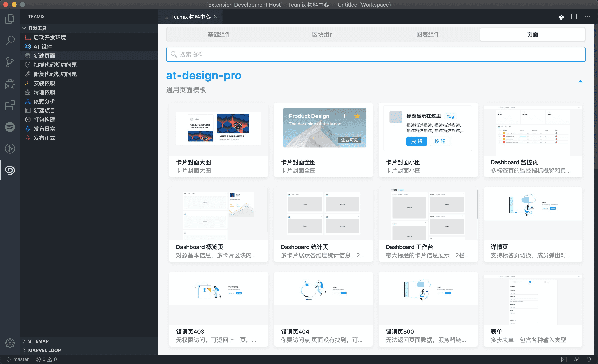
Task: Click 发布正式 in the sidebar
Action: (44, 138)
